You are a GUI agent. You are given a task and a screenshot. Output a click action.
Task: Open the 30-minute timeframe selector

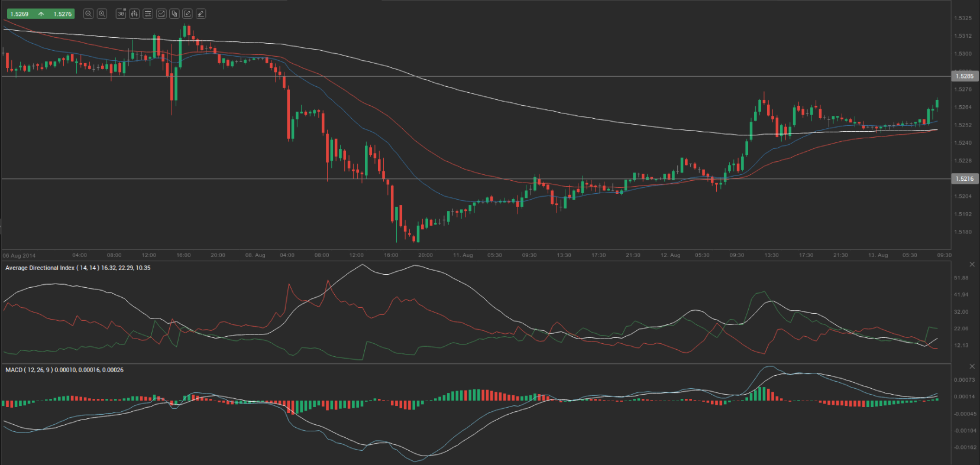(x=121, y=14)
